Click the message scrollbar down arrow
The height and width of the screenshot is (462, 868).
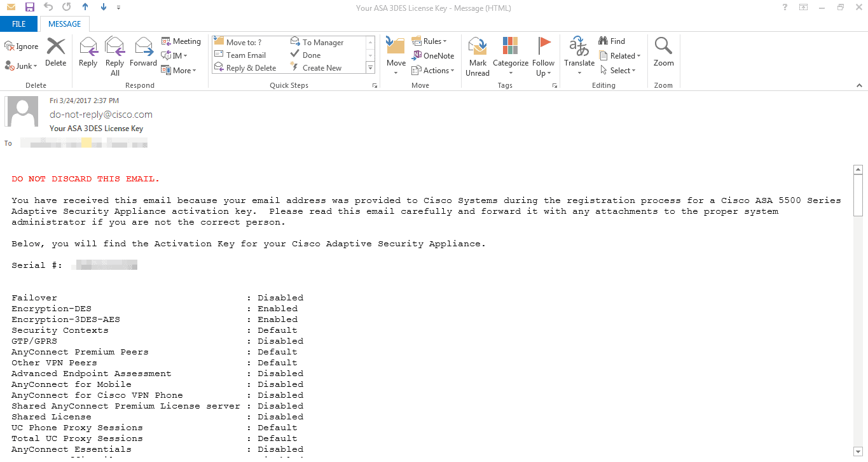858,452
